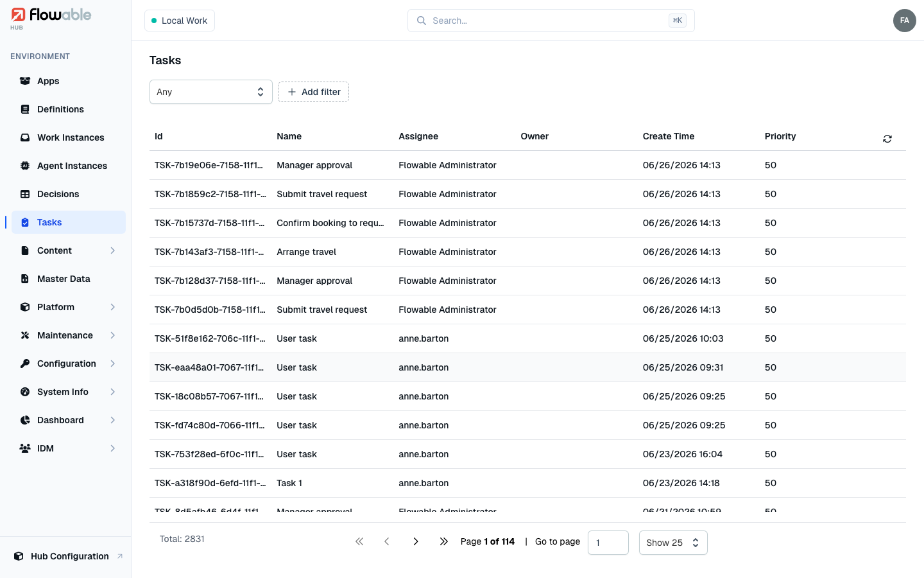Expand the Configuration submenu chevron
The image size is (924, 578).
113,363
